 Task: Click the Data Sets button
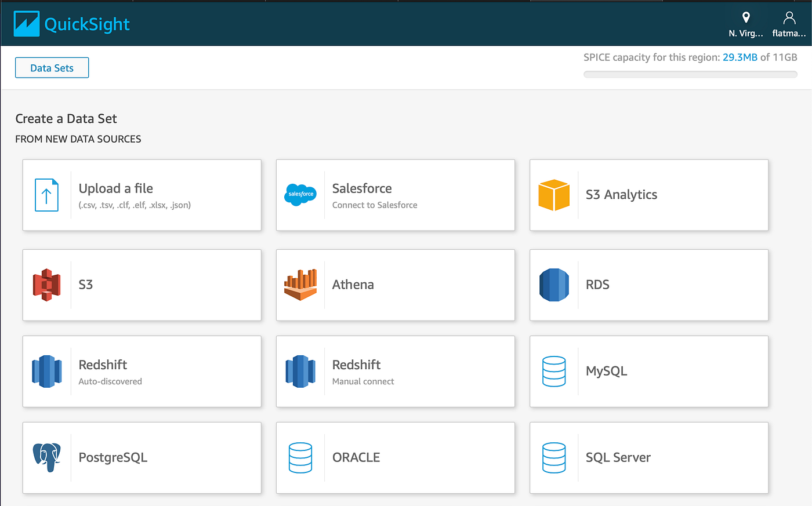(52, 67)
